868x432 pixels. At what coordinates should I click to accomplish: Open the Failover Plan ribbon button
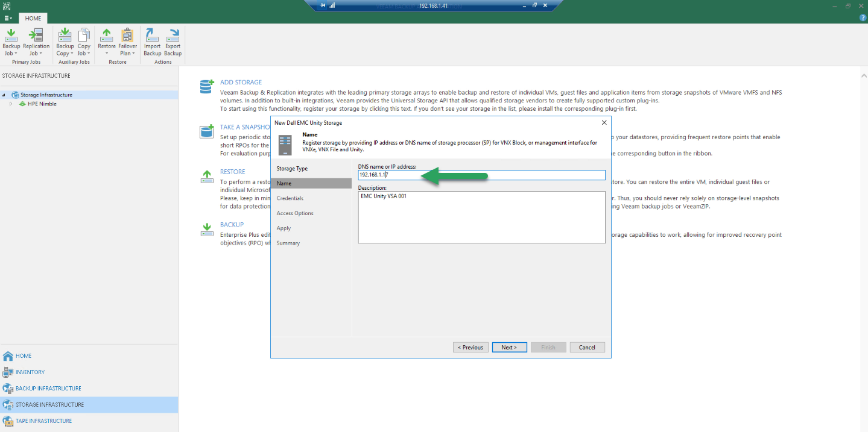click(x=127, y=42)
